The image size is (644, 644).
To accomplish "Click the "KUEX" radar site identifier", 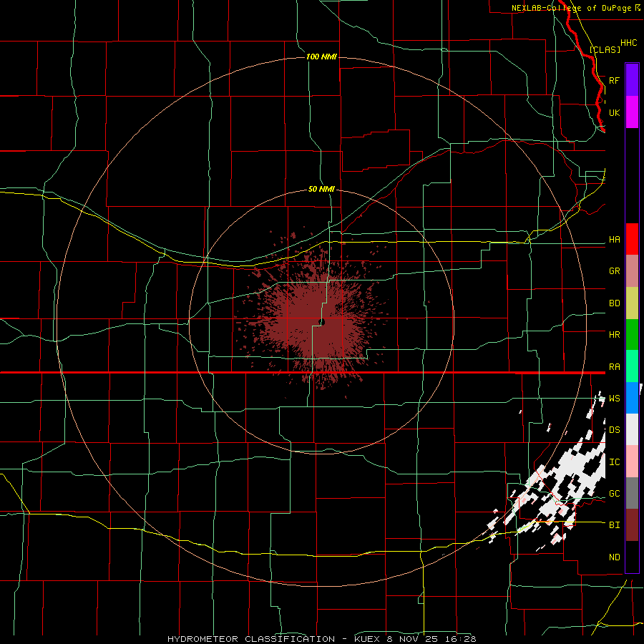I will [369, 639].
